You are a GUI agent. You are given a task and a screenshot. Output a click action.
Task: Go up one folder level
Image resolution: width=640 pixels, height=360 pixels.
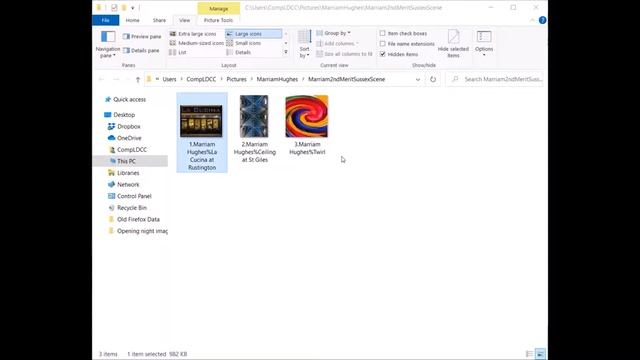138,80
